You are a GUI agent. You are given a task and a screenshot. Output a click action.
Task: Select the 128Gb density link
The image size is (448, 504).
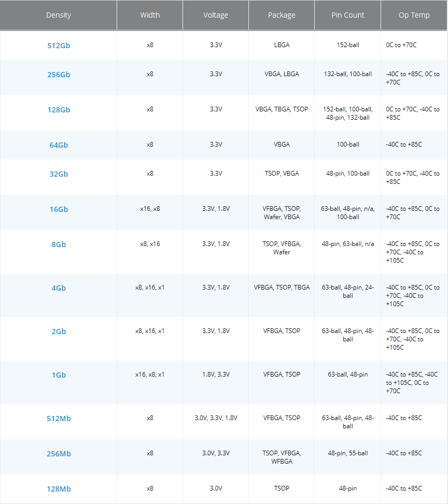(x=59, y=110)
